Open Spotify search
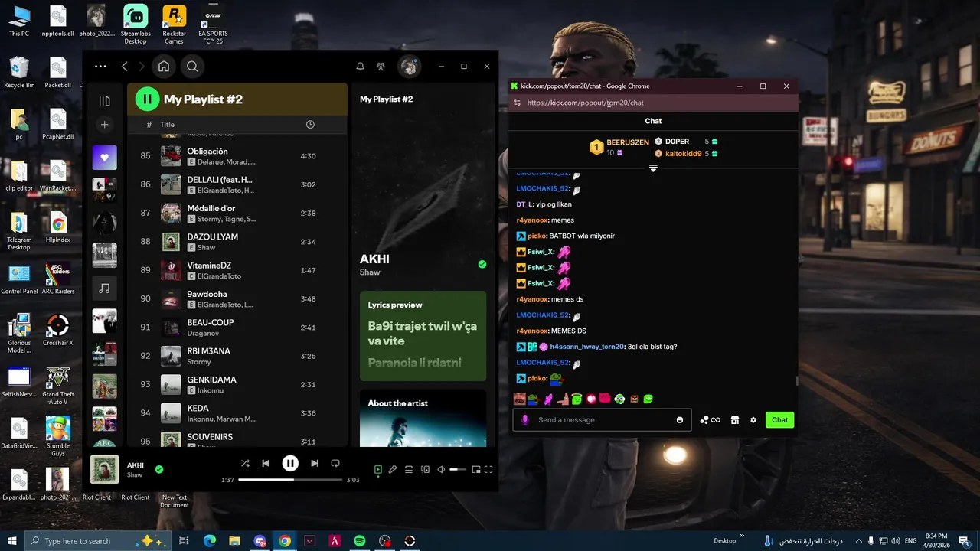Image resolution: width=980 pixels, height=551 pixels. pyautogui.click(x=192, y=67)
